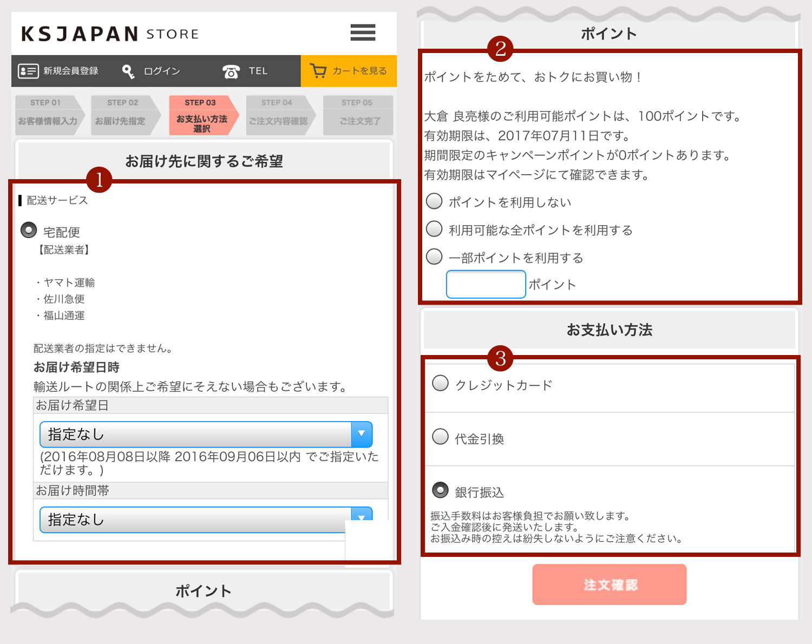This screenshot has height=644, width=812.
Task: Open お届け時間帯 dropdown
Action: pyautogui.click(x=206, y=520)
